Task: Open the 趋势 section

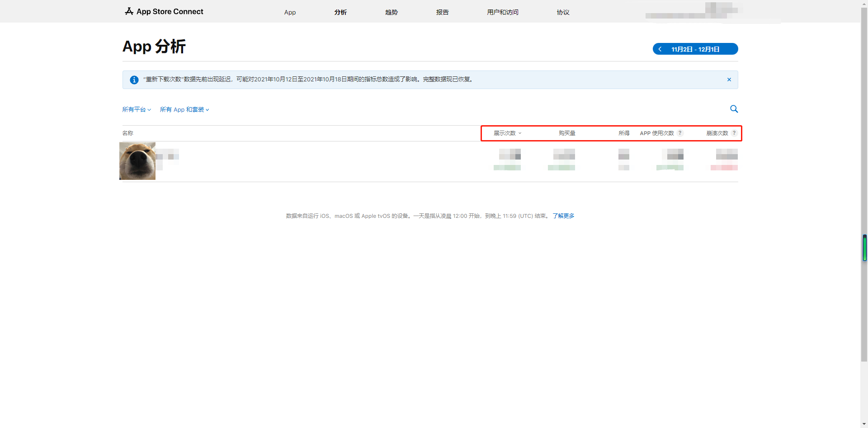Action: pyautogui.click(x=392, y=12)
